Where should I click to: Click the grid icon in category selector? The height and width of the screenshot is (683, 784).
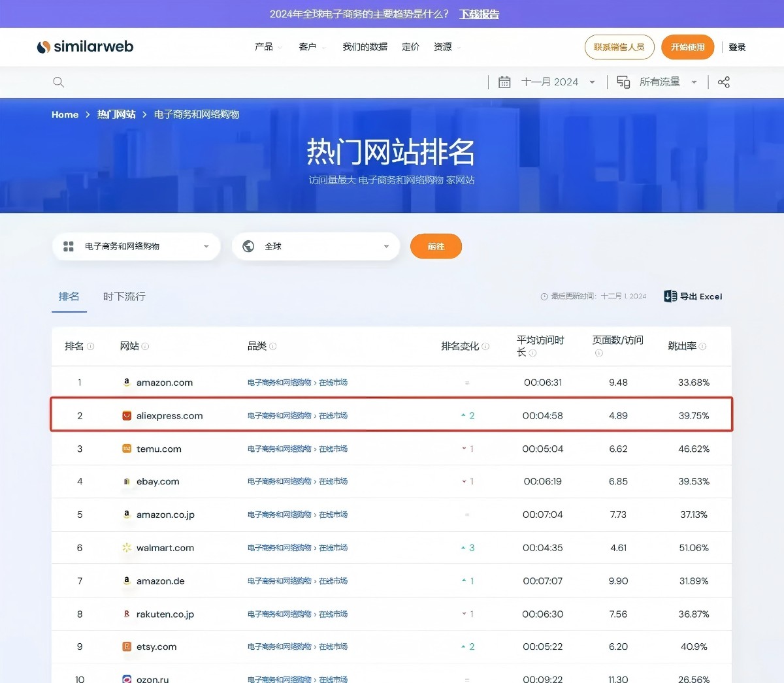(x=69, y=246)
